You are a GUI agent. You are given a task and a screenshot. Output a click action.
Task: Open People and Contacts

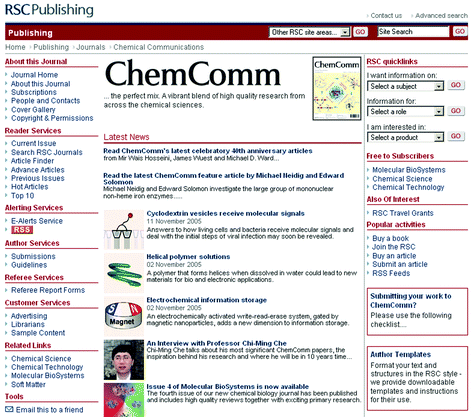click(x=46, y=101)
